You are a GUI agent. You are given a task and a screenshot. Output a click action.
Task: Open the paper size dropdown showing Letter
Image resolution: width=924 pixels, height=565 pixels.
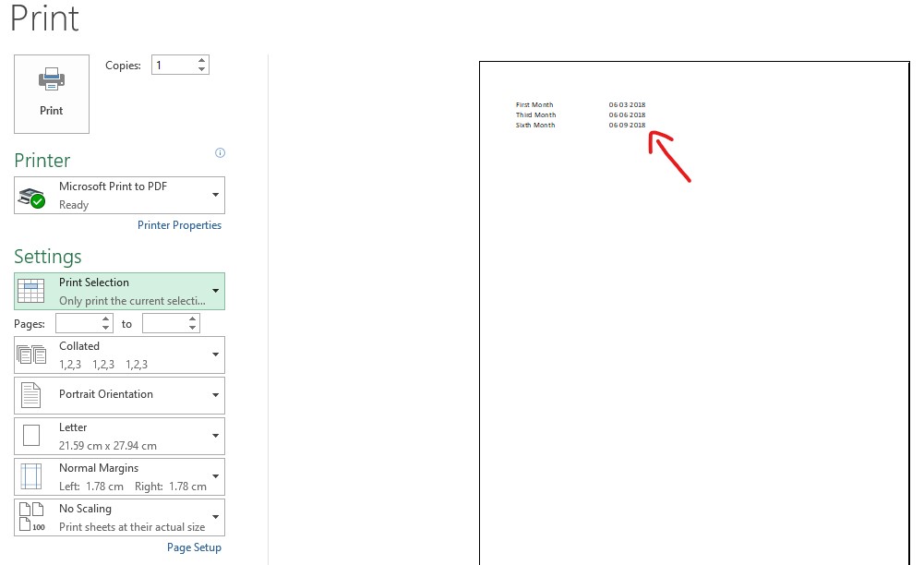216,435
